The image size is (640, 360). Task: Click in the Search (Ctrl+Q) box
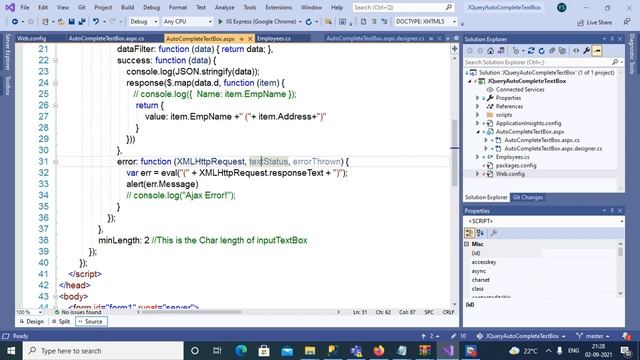(x=403, y=7)
